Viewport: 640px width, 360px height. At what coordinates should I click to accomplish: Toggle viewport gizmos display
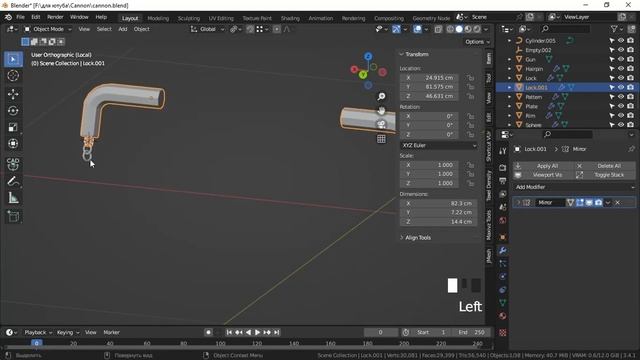[396, 29]
